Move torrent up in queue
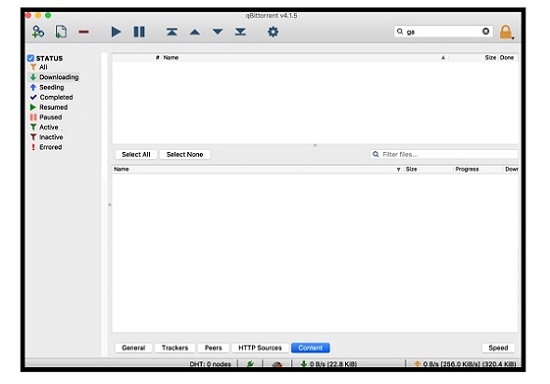This screenshot has width=550, height=384. click(195, 32)
